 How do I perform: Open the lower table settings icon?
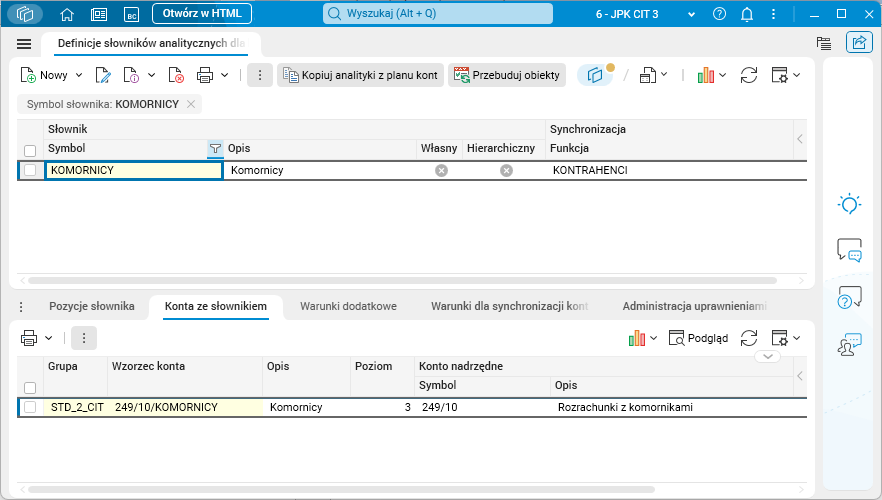coord(780,338)
